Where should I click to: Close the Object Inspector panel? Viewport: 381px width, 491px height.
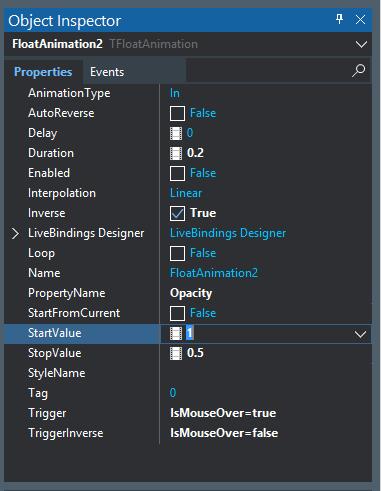coord(360,19)
